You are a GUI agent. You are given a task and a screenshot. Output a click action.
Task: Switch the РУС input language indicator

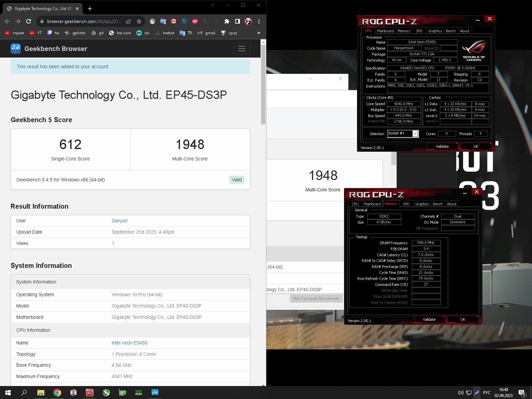486,393
